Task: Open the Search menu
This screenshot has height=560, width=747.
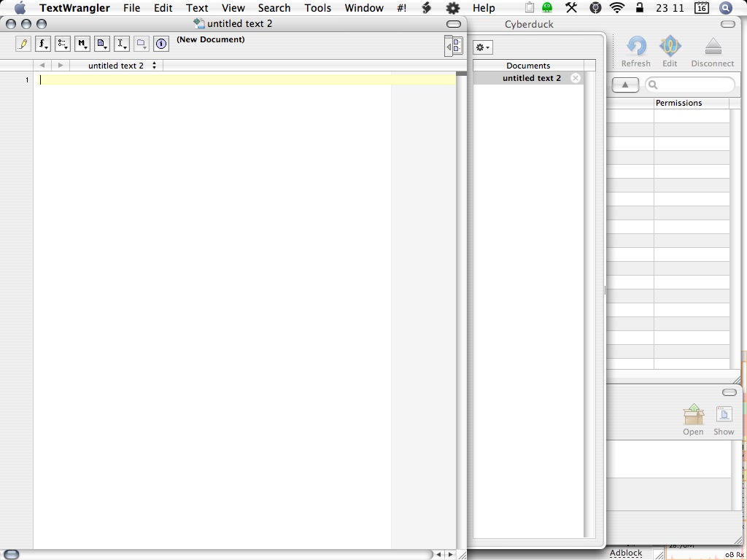Action: point(274,7)
